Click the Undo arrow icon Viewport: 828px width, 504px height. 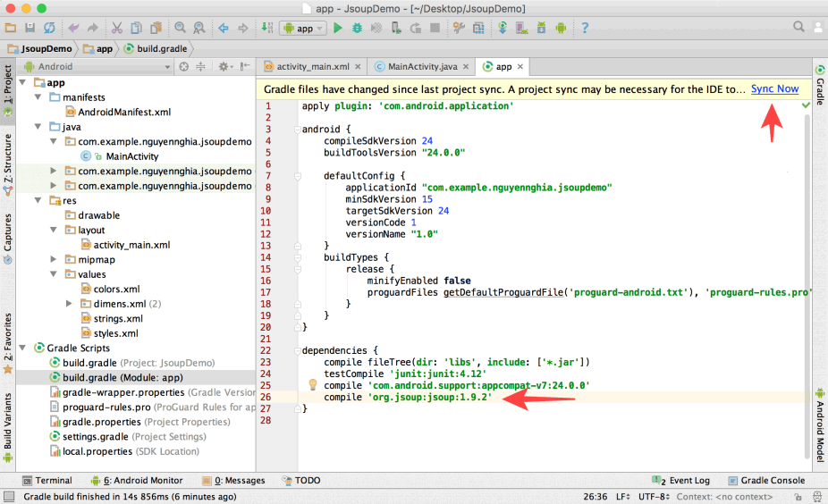73,28
